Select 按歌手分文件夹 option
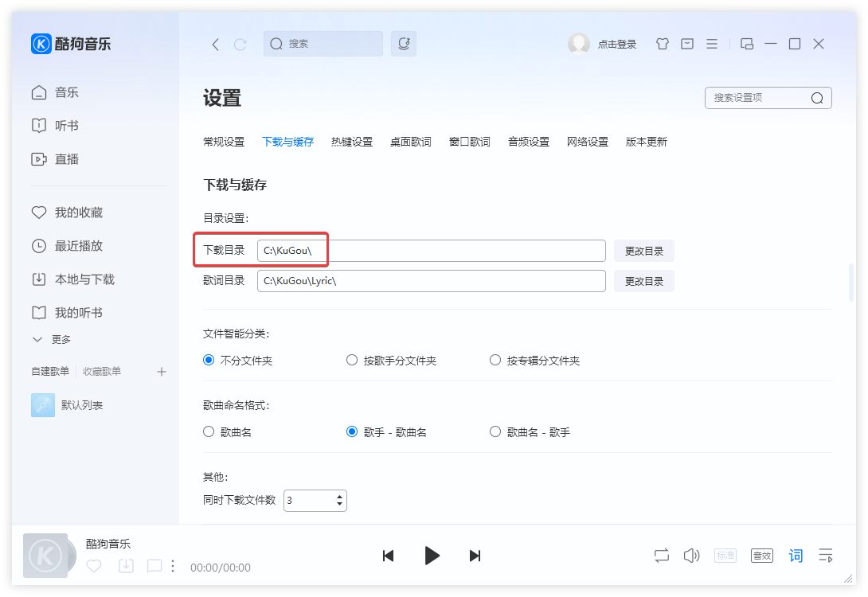 click(x=352, y=360)
